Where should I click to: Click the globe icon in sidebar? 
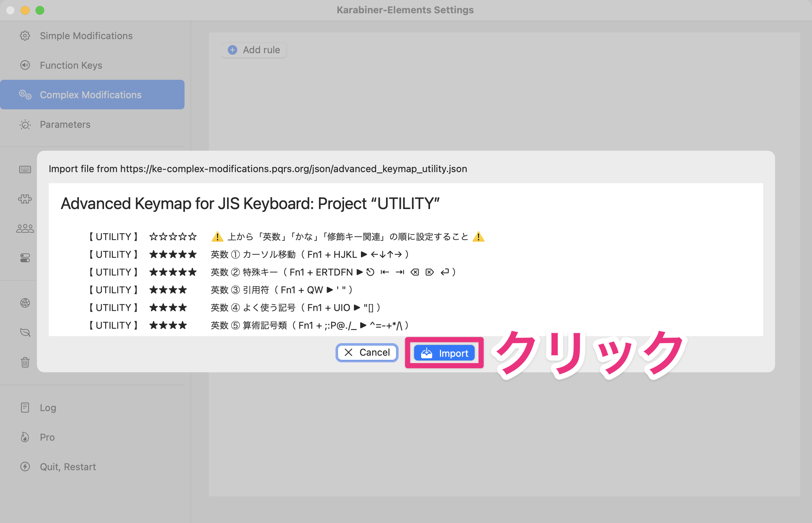(25, 303)
